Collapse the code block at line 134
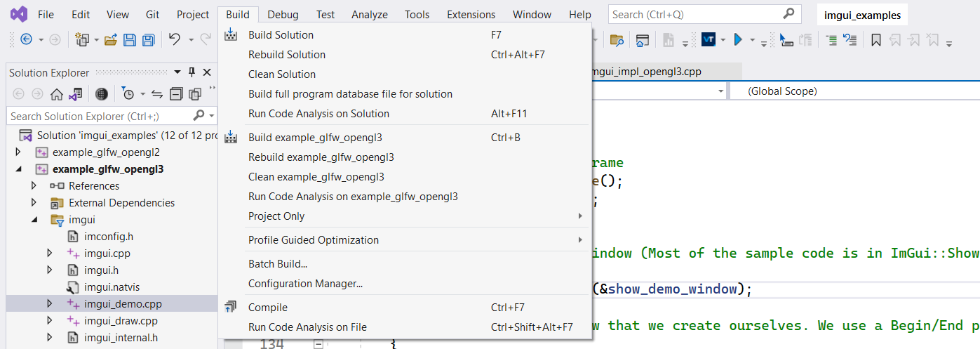The width and height of the screenshot is (980, 349). (x=318, y=344)
